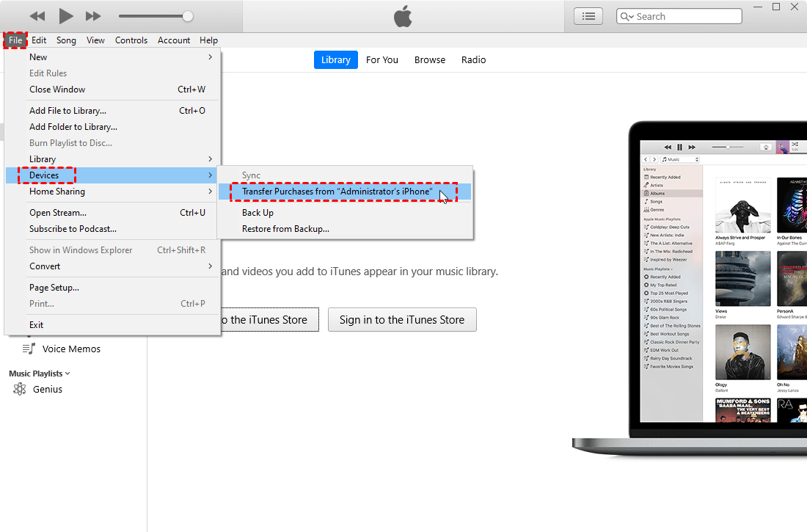The image size is (807, 532).
Task: Click the Ology album cover
Action: [742, 352]
